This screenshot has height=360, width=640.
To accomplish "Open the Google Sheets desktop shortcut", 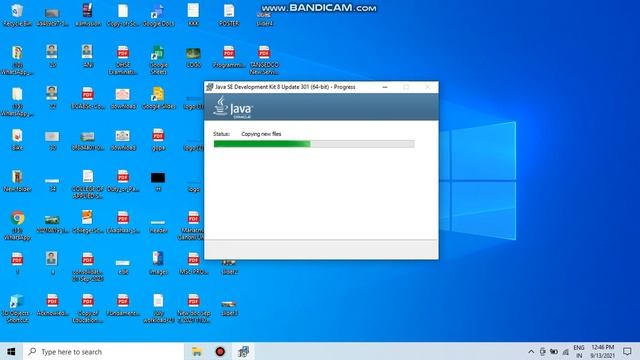I will point(158,60).
